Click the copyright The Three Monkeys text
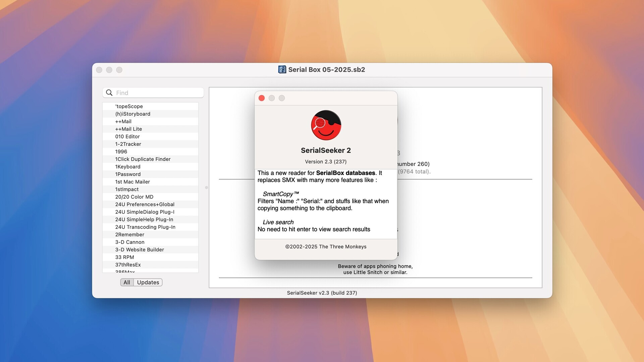Viewport: 644px width, 362px height. 326,247
